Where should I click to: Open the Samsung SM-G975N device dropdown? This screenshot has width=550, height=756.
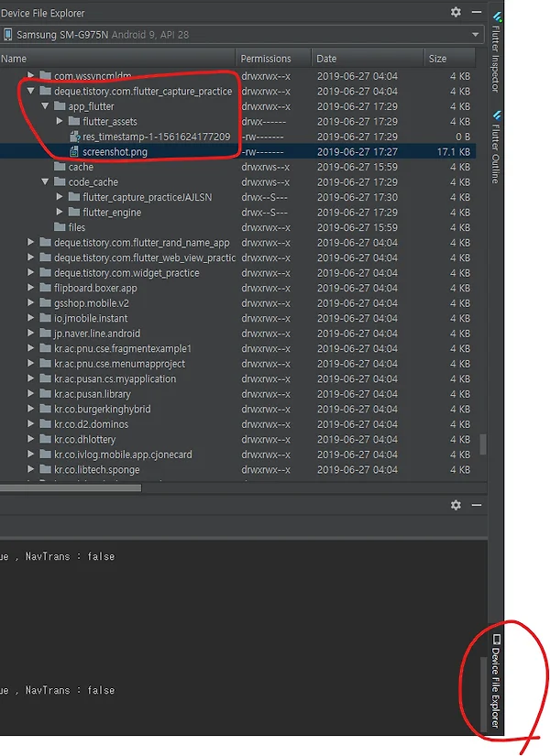point(475,35)
